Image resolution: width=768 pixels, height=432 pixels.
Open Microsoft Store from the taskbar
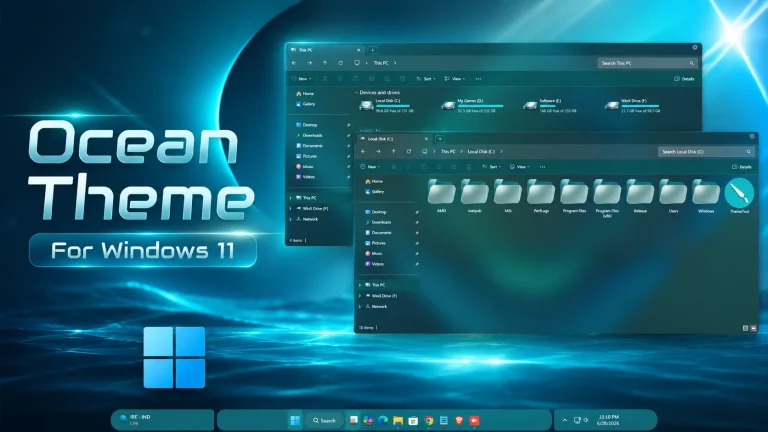(x=413, y=420)
